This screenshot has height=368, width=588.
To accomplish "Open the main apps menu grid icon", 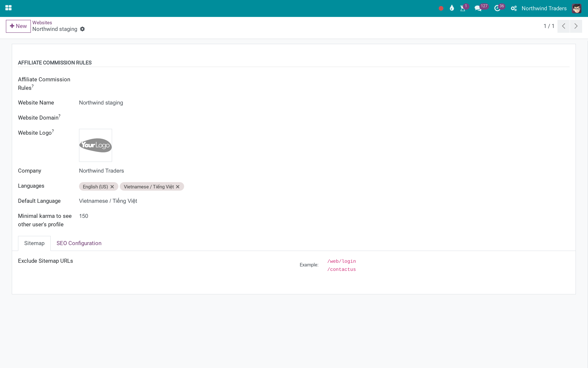I will (x=8, y=8).
